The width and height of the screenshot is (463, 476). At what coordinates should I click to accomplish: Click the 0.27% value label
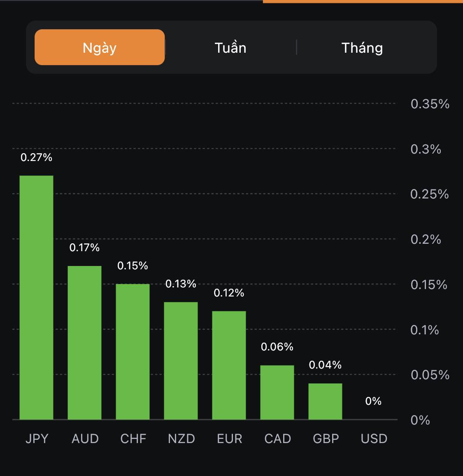point(36,157)
